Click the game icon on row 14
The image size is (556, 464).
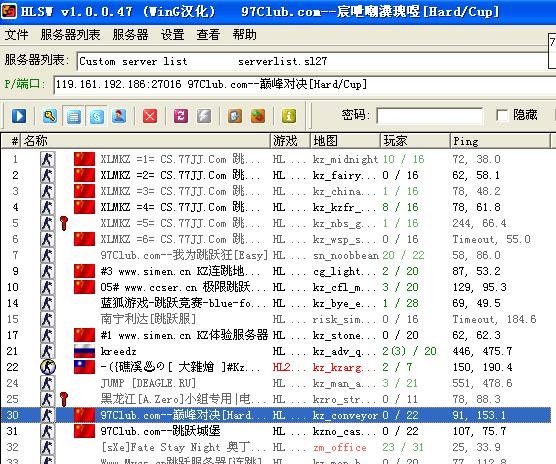(47, 303)
